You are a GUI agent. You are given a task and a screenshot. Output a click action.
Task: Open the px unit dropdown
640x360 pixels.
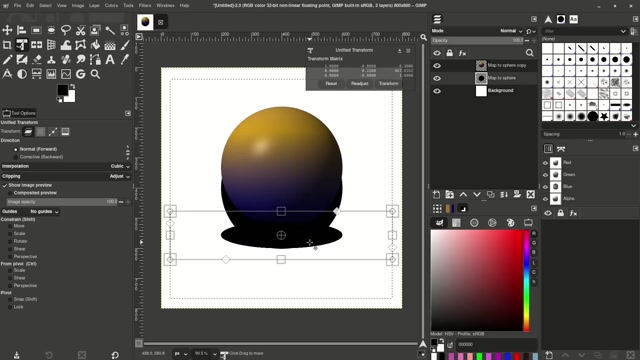tap(180, 353)
